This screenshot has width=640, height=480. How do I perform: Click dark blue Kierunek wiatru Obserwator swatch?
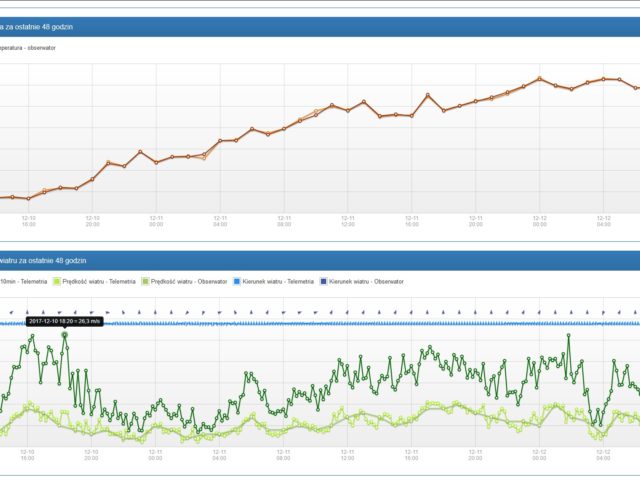click(x=322, y=282)
